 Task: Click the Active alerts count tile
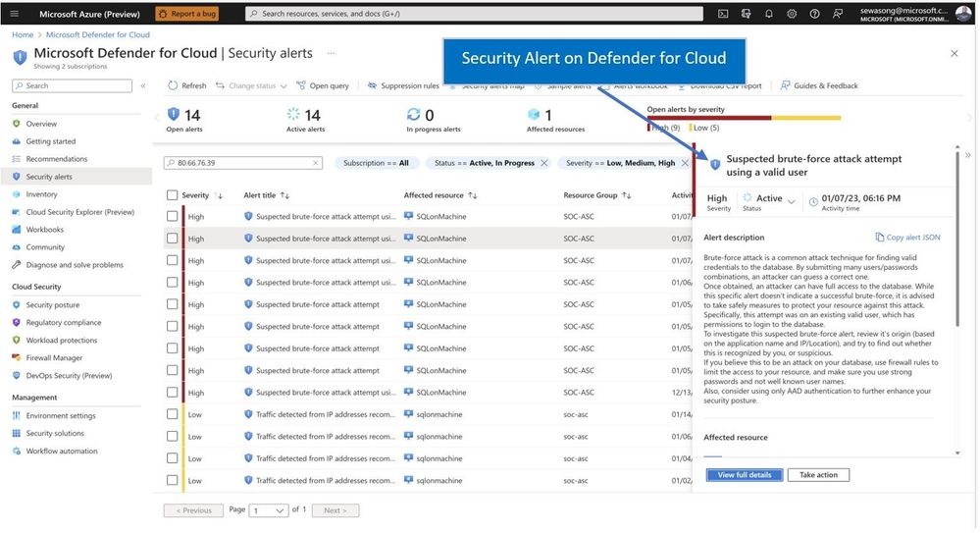(305, 120)
